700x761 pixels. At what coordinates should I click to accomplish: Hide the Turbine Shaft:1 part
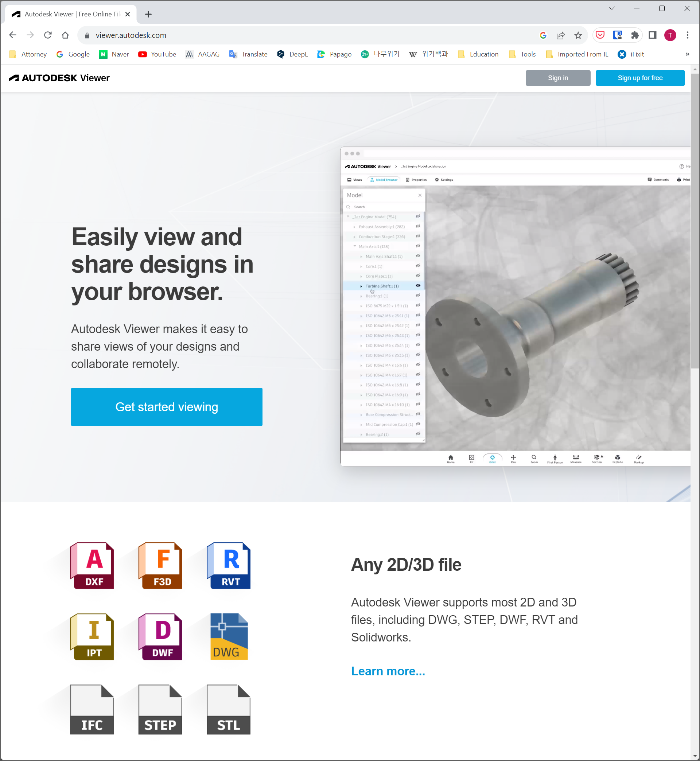click(x=418, y=286)
